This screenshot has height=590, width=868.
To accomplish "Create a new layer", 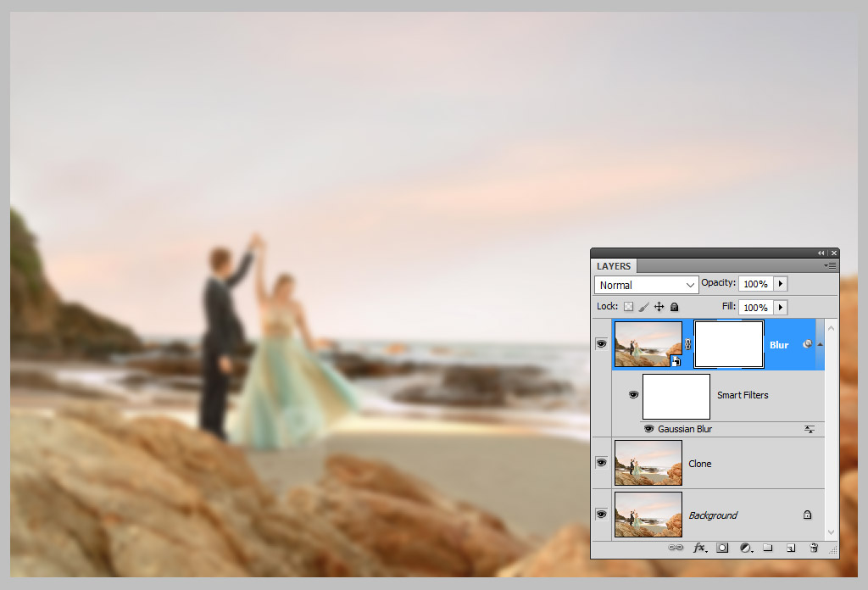I will coord(790,548).
